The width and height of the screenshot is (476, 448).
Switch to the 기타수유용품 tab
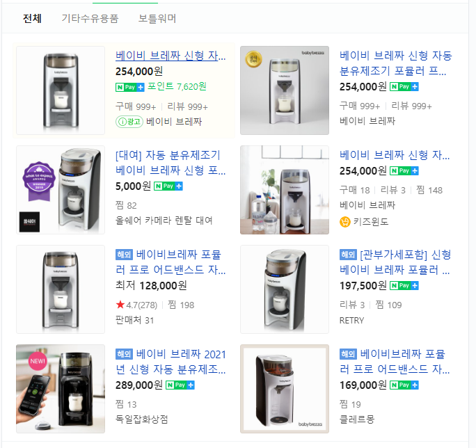tap(90, 18)
